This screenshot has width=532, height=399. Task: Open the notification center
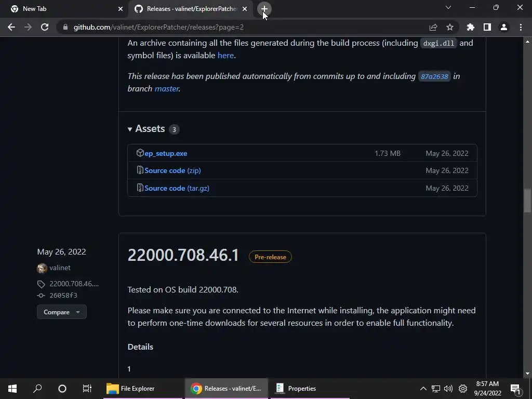(515, 389)
